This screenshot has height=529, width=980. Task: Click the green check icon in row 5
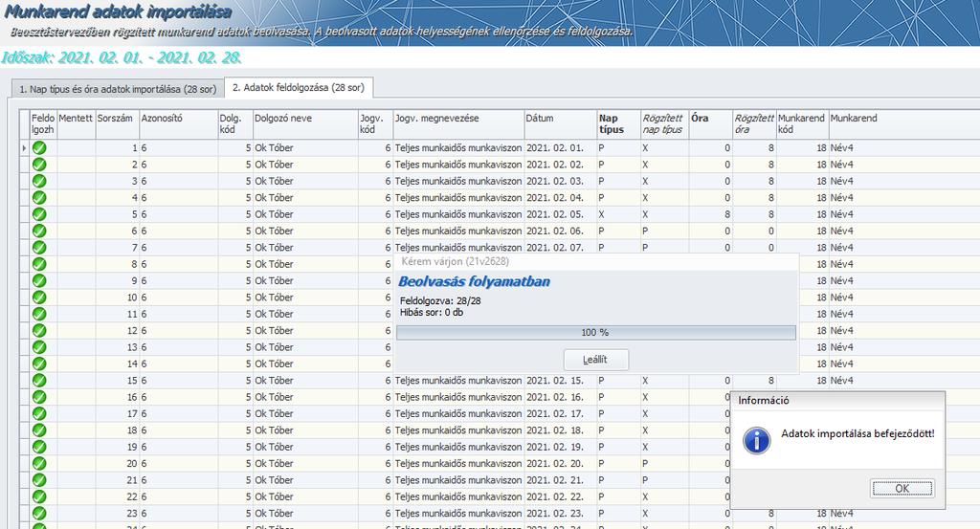coord(39,214)
